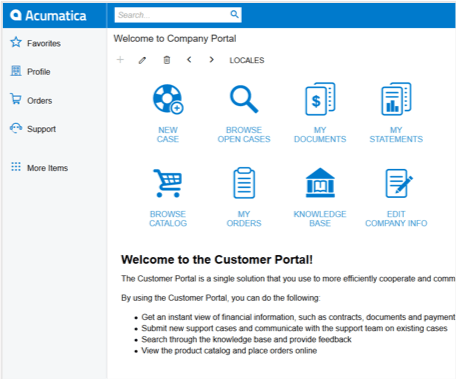Viewport: 456px width, 379px height.
Task: Click the delete trash toolbar icon
Action: click(x=167, y=60)
